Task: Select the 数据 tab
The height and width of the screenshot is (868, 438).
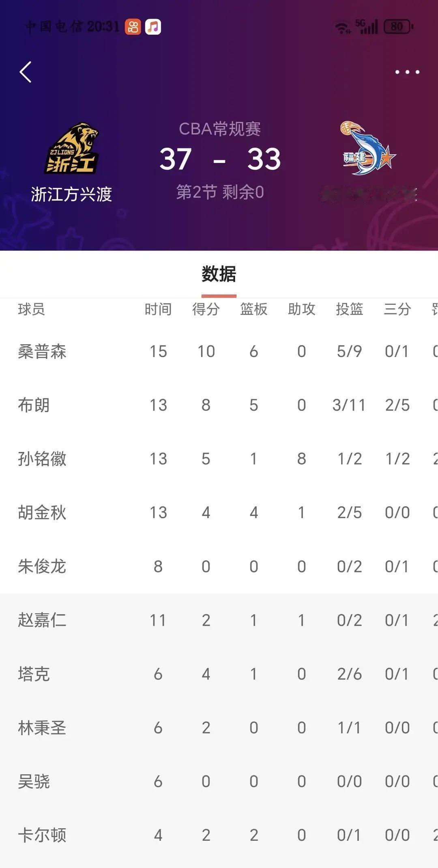Action: point(219,274)
